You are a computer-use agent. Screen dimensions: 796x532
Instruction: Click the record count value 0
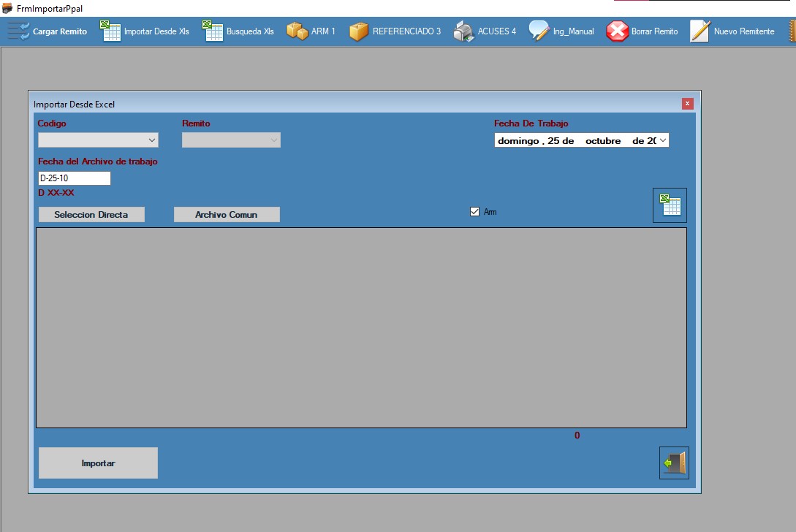point(577,436)
